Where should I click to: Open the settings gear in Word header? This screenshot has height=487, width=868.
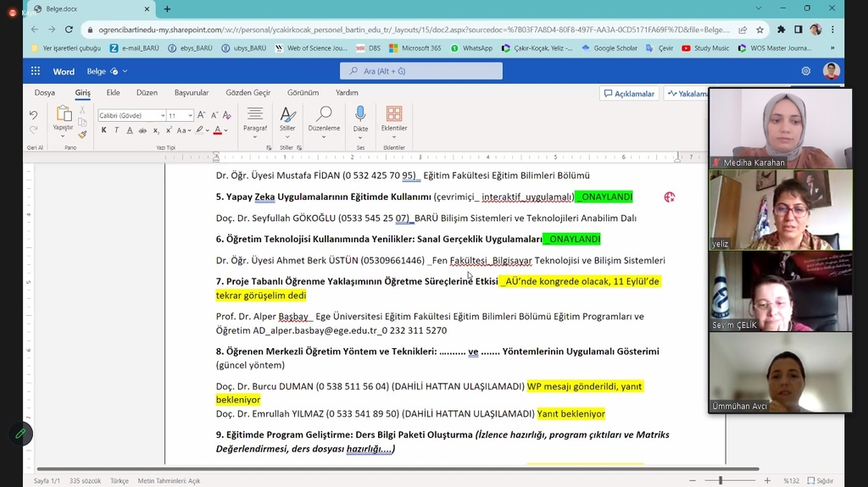(805, 71)
